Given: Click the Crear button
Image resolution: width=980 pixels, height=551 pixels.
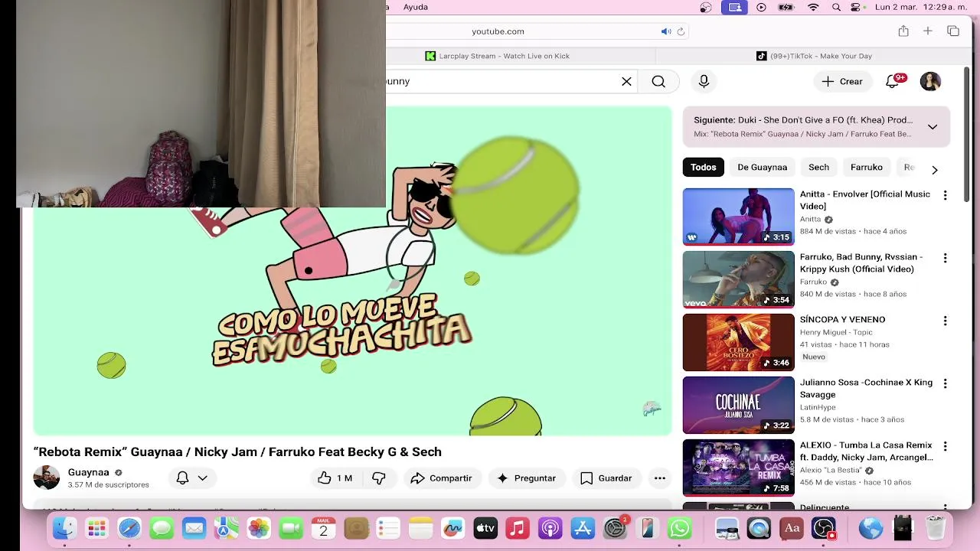Looking at the screenshot, I should [x=842, y=81].
